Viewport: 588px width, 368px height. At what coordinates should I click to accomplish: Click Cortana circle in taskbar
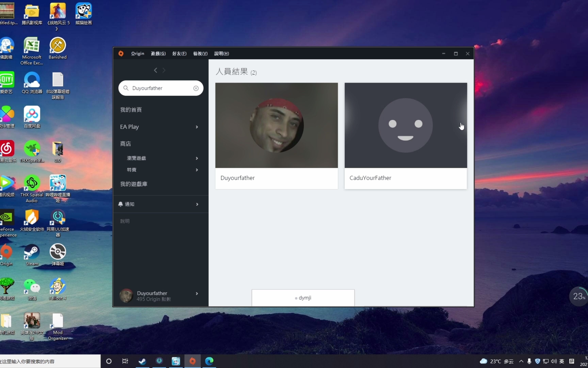[109, 361]
